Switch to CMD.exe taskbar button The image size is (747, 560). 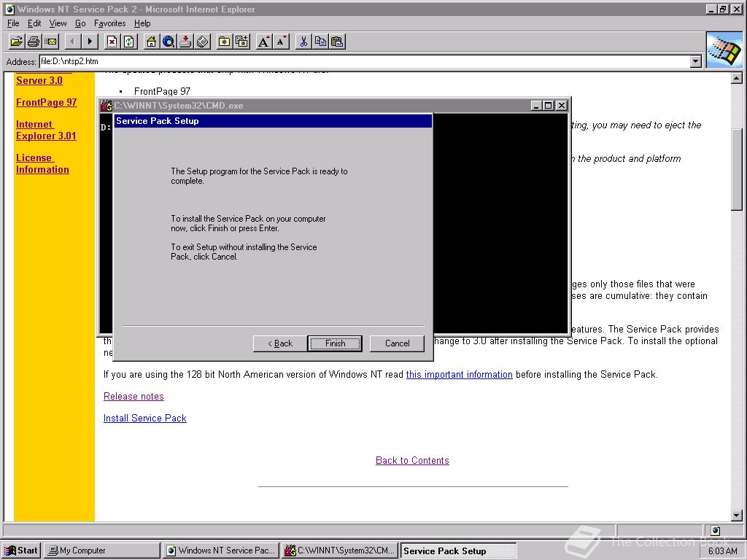[340, 551]
